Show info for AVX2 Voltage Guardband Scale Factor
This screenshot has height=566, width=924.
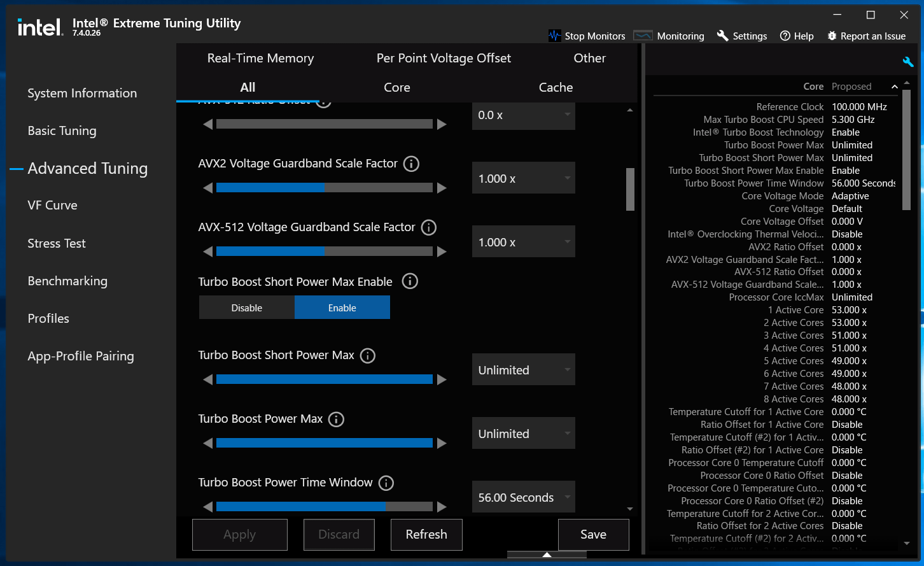click(x=412, y=164)
